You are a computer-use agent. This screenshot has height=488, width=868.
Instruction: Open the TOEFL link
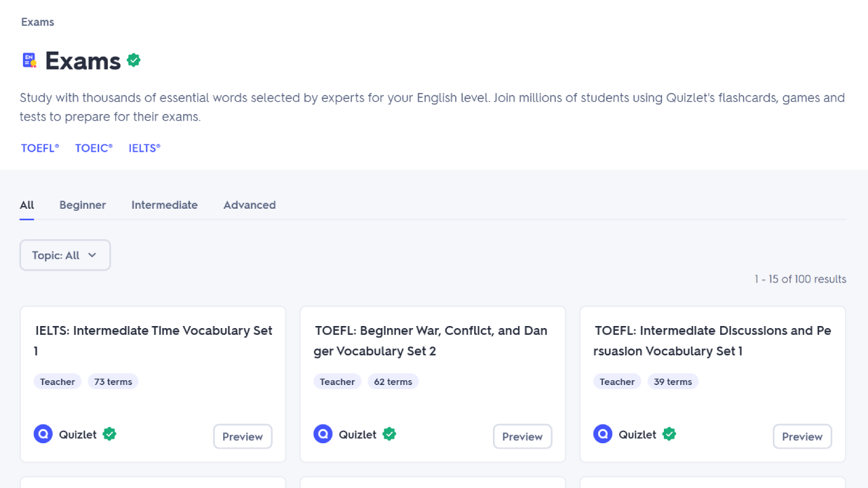40,148
